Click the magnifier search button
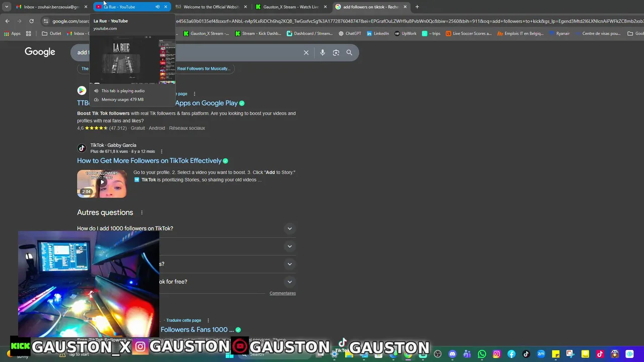Screen dimensions: 644x362 click(349, 52)
